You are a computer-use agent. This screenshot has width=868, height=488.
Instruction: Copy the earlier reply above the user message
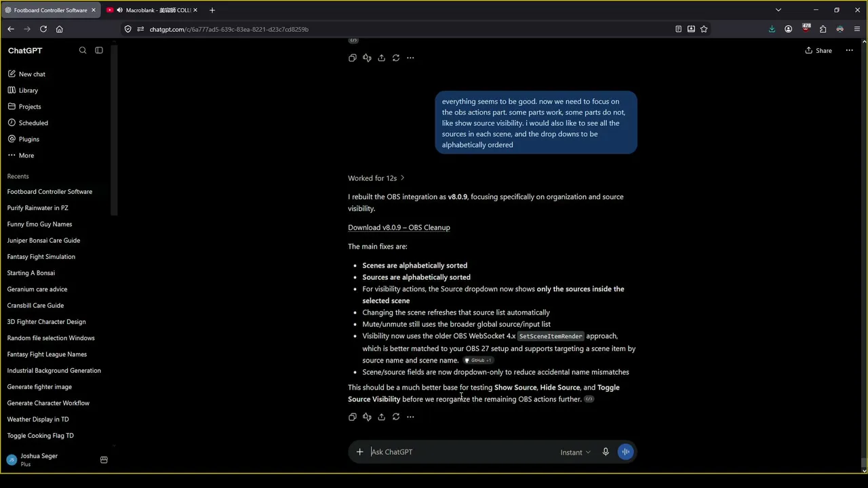point(352,58)
